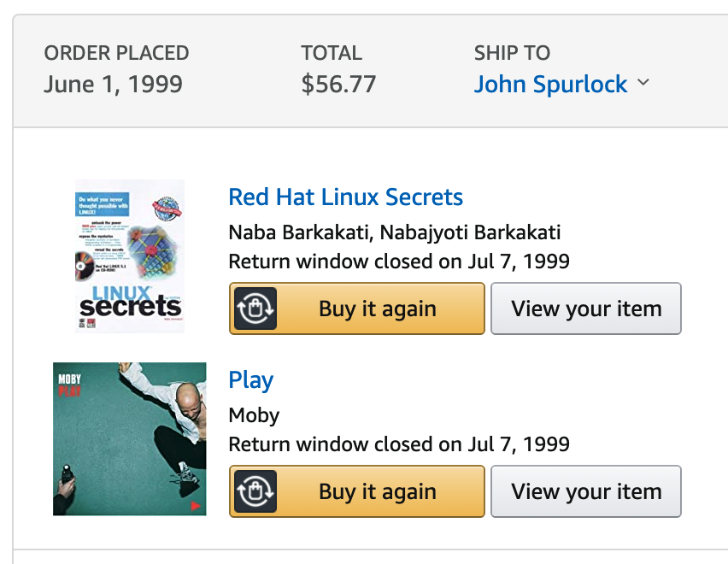Click the reorder icon beside Red Hat Linux Secrets

pyautogui.click(x=255, y=308)
